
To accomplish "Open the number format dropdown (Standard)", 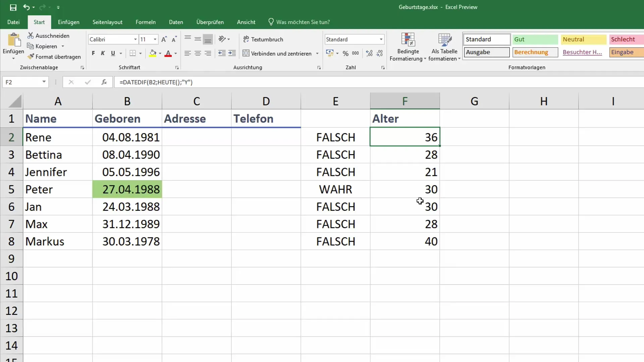I will click(381, 39).
